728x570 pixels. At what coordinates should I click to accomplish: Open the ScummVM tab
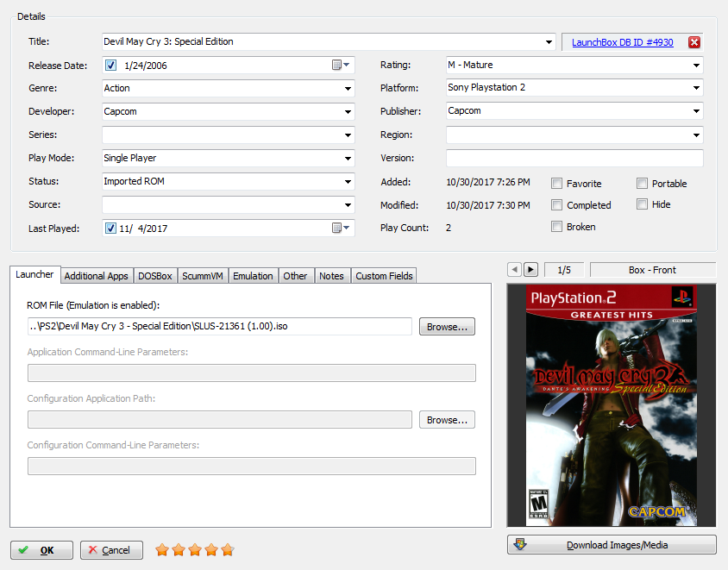(x=203, y=276)
